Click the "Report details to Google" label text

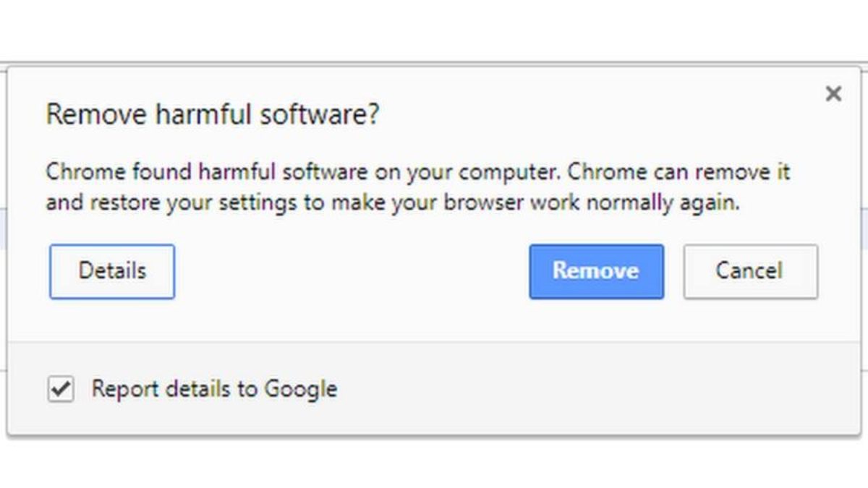click(214, 390)
